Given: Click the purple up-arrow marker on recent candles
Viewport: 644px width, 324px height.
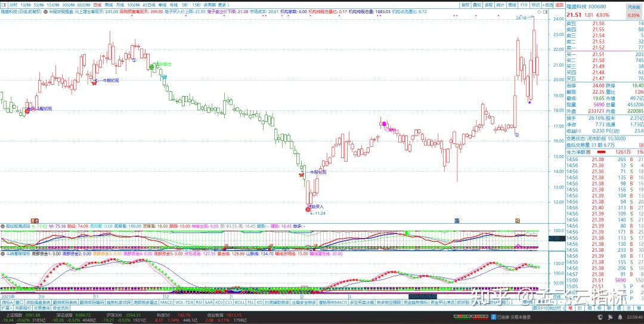Looking at the screenshot, I should tap(530, 101).
